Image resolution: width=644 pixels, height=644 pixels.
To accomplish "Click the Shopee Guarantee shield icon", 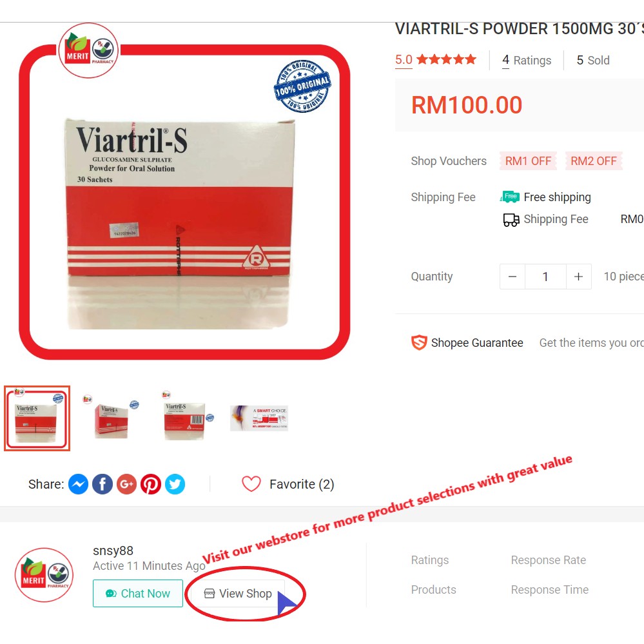I will pyautogui.click(x=419, y=342).
